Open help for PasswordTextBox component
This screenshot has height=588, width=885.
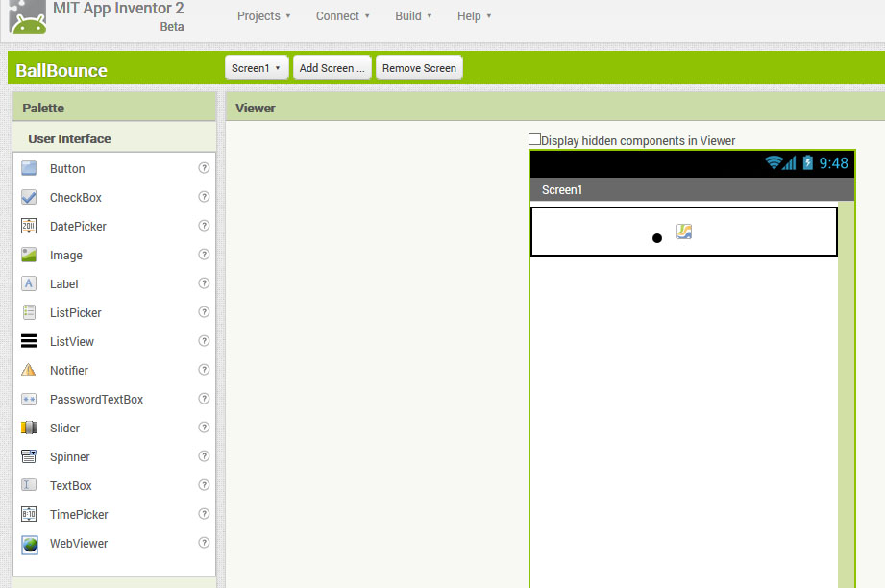[204, 398]
